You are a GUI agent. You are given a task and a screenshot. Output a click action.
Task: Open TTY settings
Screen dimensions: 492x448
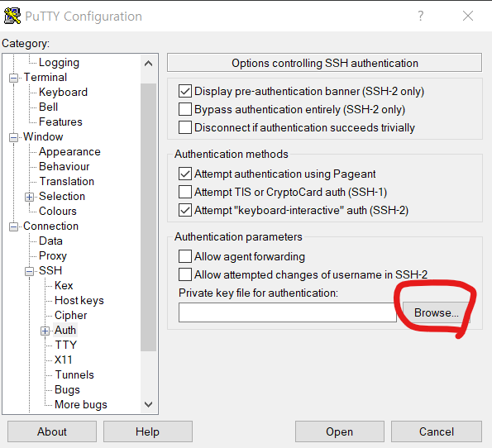(x=65, y=345)
